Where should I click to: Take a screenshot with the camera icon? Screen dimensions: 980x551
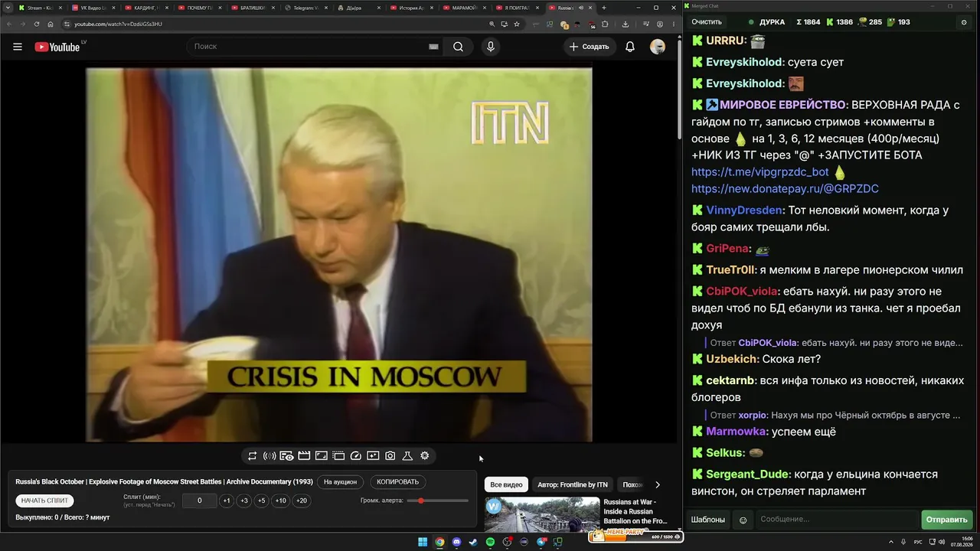pos(390,456)
